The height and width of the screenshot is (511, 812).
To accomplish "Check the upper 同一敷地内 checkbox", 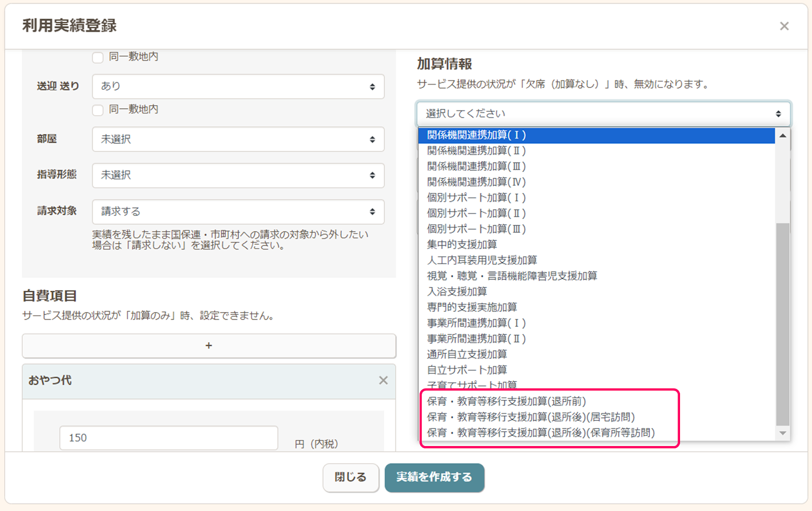I will pyautogui.click(x=98, y=57).
